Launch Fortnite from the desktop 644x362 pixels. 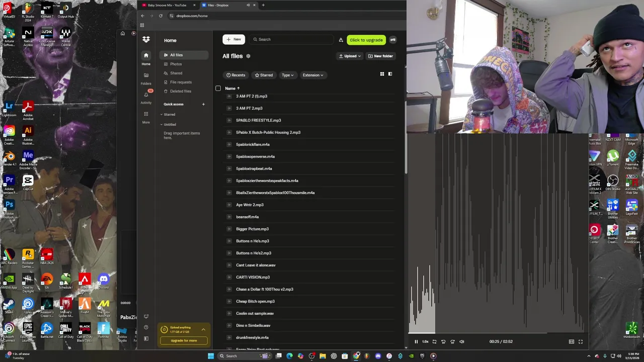click(104, 330)
